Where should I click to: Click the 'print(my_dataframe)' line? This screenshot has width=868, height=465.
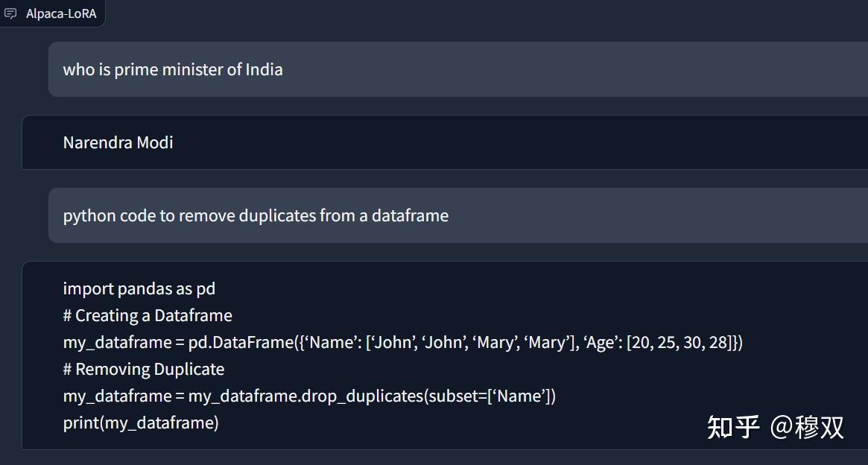[x=141, y=423]
